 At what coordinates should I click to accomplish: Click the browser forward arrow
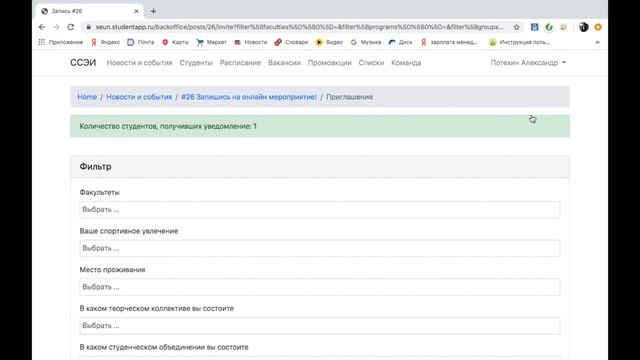(x=56, y=27)
